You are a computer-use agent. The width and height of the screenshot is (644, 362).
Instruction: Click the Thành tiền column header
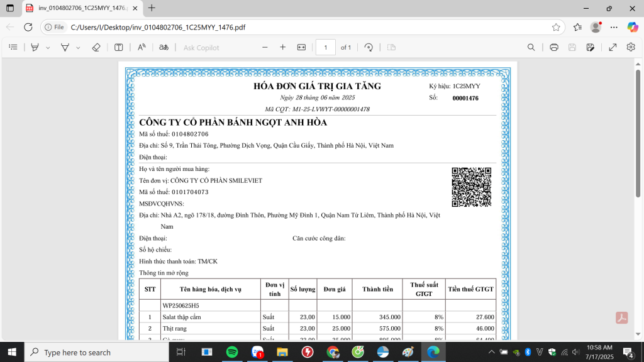coord(377,289)
